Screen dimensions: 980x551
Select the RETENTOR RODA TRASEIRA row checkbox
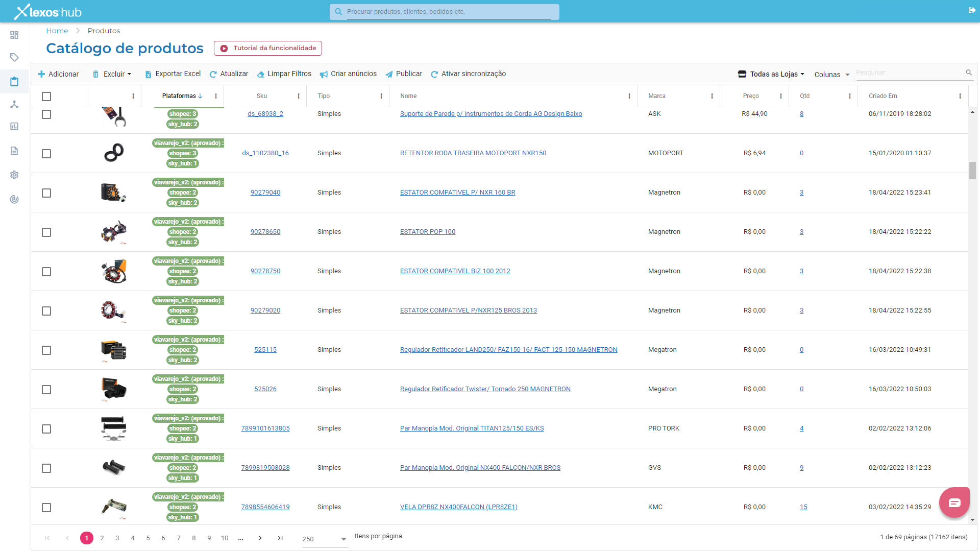tap(46, 154)
